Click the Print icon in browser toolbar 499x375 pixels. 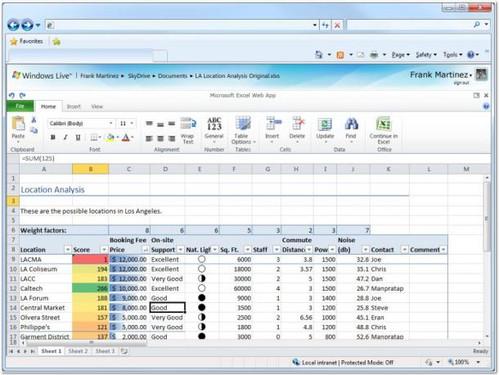[374, 55]
